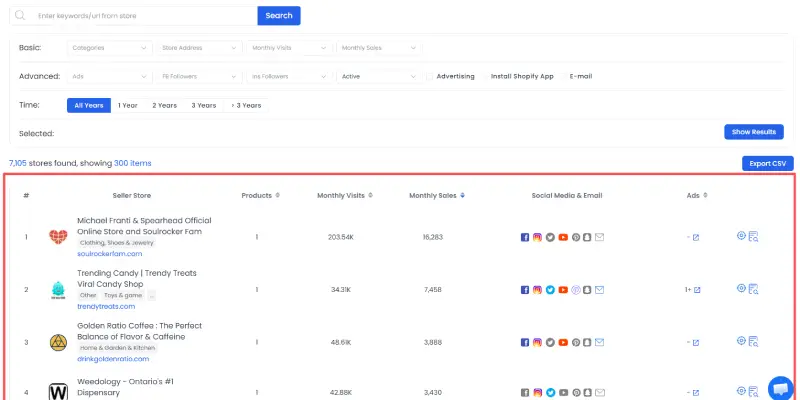
Task: Open soulrockerfam.com link
Action: [110, 254]
